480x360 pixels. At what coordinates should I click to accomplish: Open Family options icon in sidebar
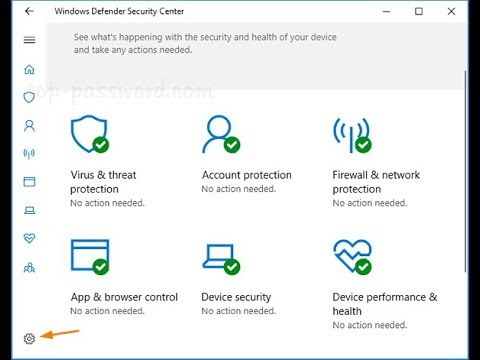point(29,267)
